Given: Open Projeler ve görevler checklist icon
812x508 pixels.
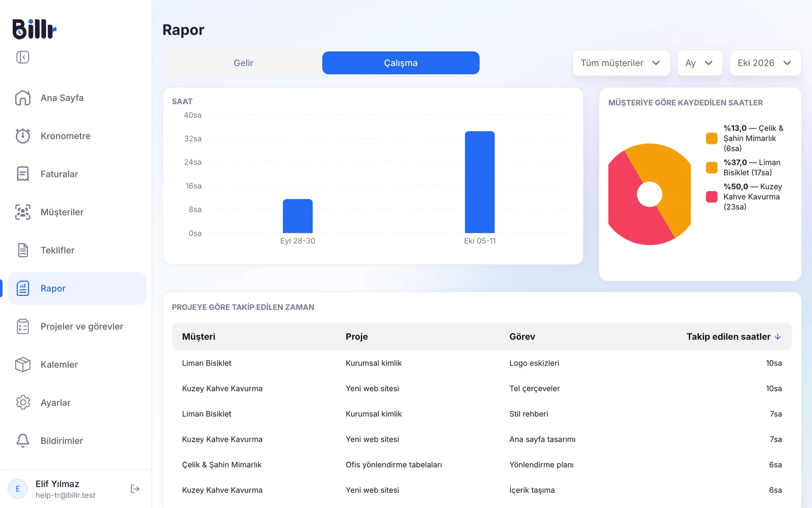Looking at the screenshot, I should (x=23, y=326).
